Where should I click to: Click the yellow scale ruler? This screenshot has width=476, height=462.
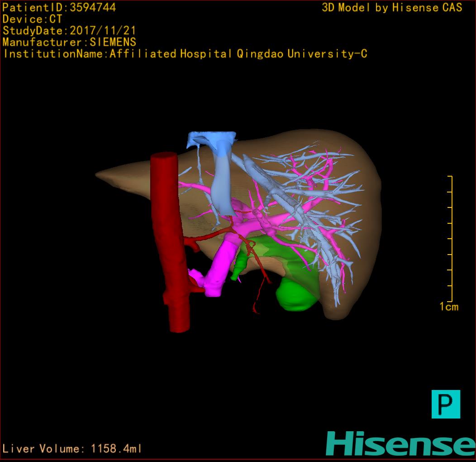click(x=450, y=239)
